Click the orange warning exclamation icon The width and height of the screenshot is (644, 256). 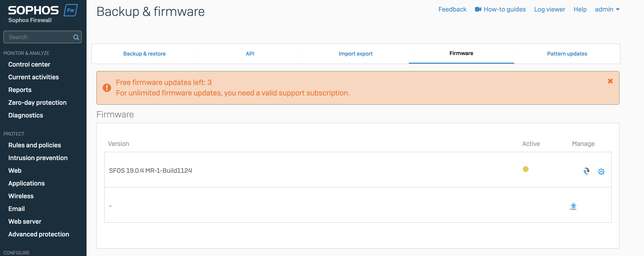point(107,88)
